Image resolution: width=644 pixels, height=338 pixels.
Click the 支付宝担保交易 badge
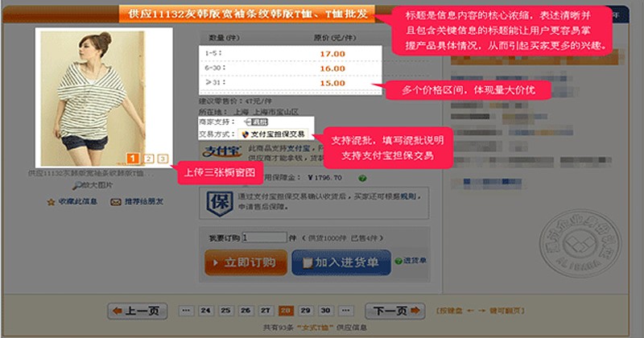pos(273,134)
